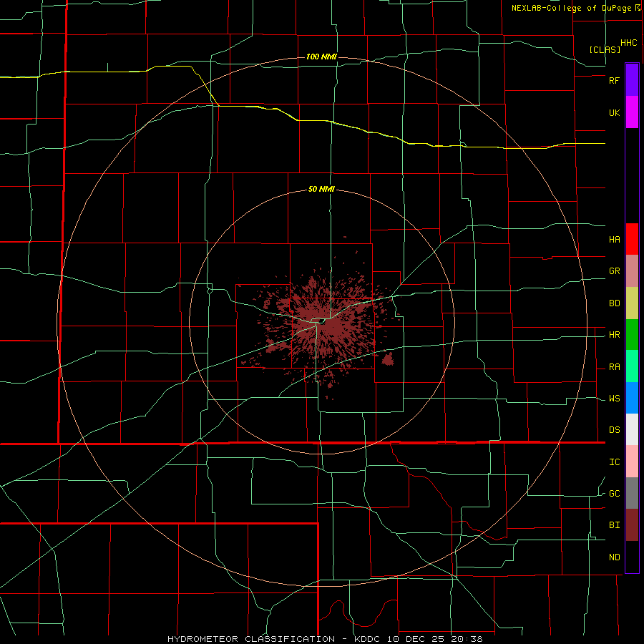Click the RA legend label text
The height and width of the screenshot is (644, 644).
(x=615, y=367)
